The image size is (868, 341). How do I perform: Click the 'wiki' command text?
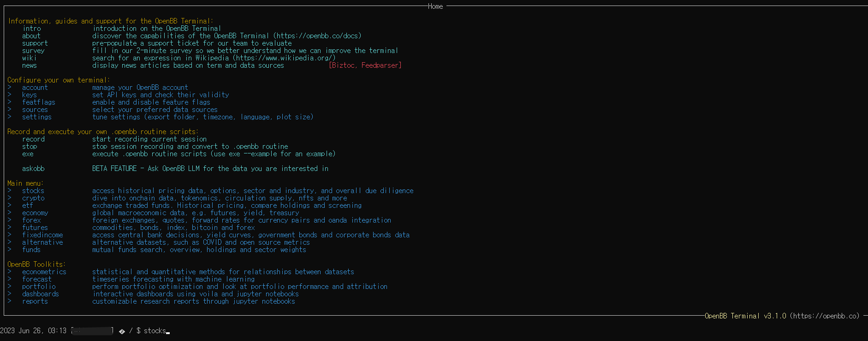click(x=29, y=58)
